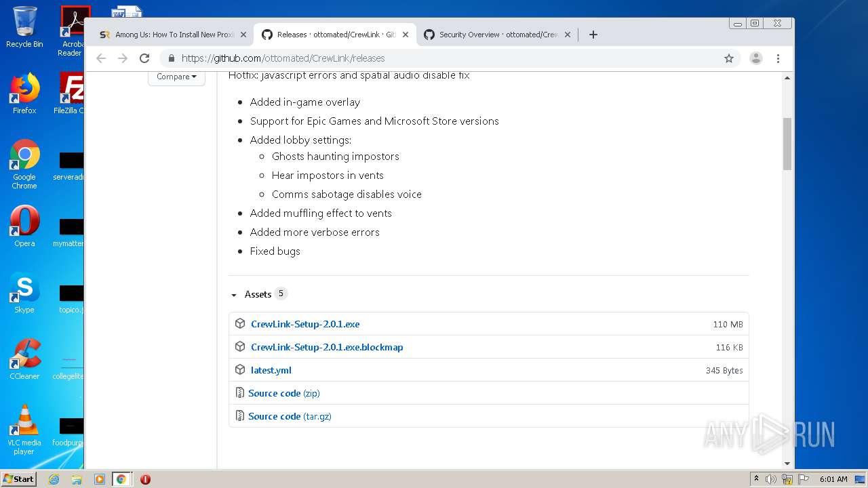Show hidden system tray icons

click(x=757, y=479)
